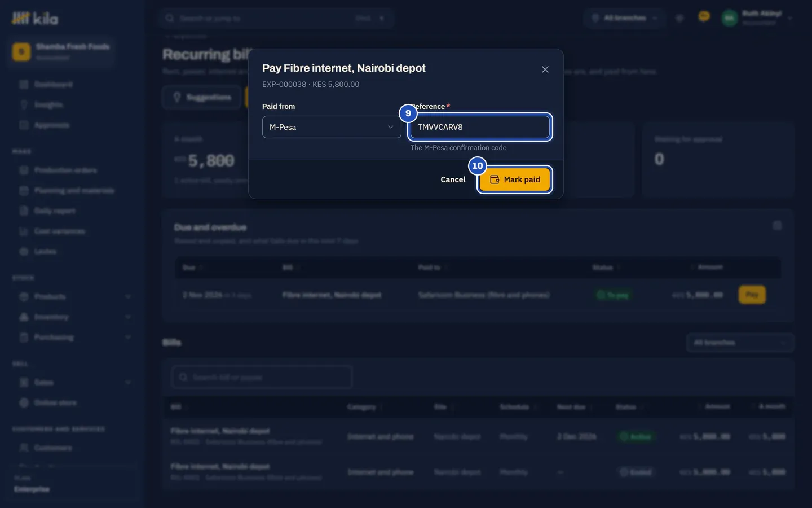Expand the Inventory sidebar section
The width and height of the screenshot is (812, 508).
pos(128,317)
